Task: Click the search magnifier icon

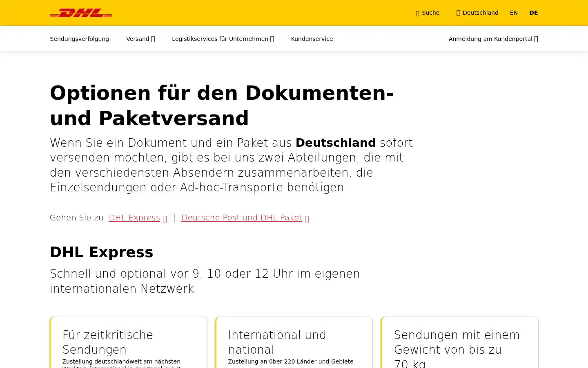Action: click(x=418, y=13)
